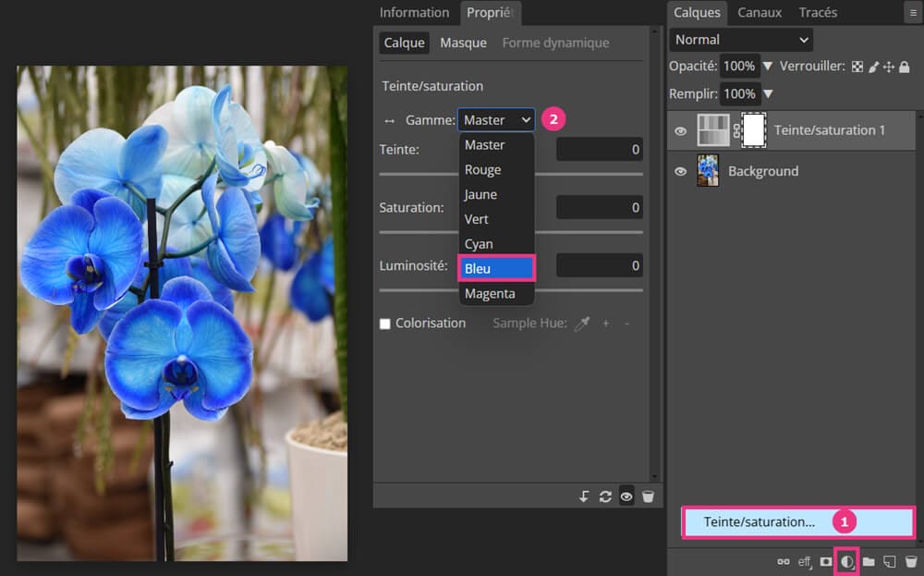Click the Sample Hue eyedropper icon

coord(582,323)
